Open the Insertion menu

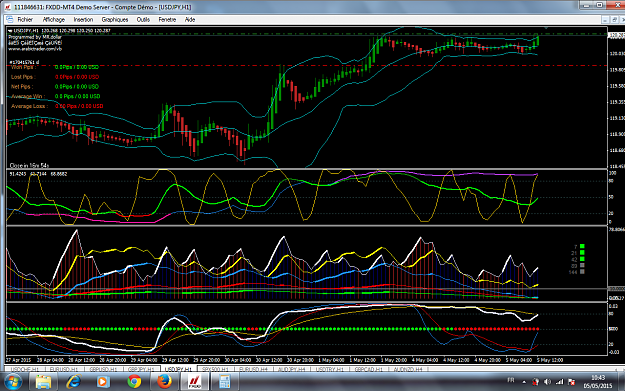coord(83,20)
